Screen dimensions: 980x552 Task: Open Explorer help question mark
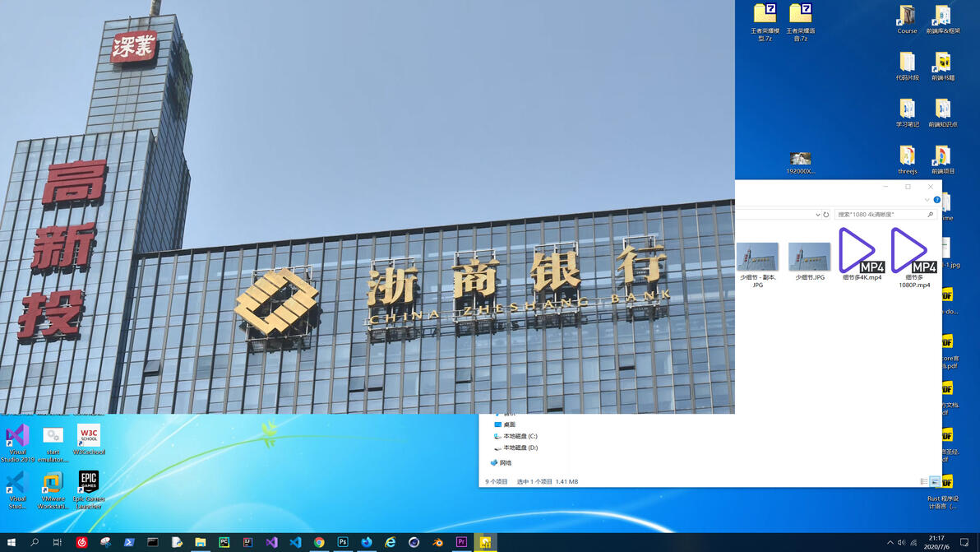pyautogui.click(x=937, y=200)
